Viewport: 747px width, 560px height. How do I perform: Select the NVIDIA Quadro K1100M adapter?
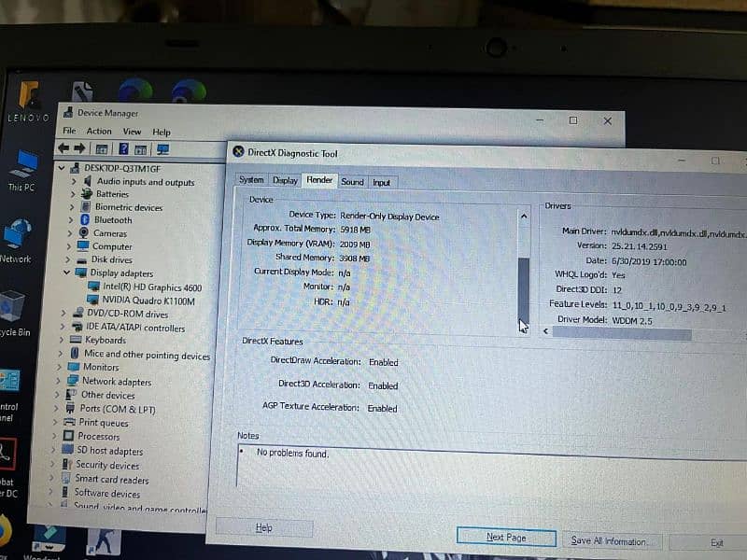tap(142, 301)
